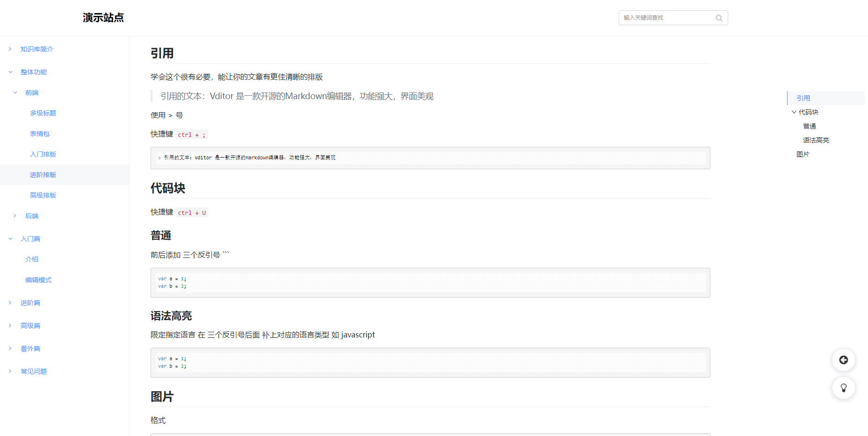Jump to 代码块 in the outline
868x436 pixels.
[x=809, y=112]
